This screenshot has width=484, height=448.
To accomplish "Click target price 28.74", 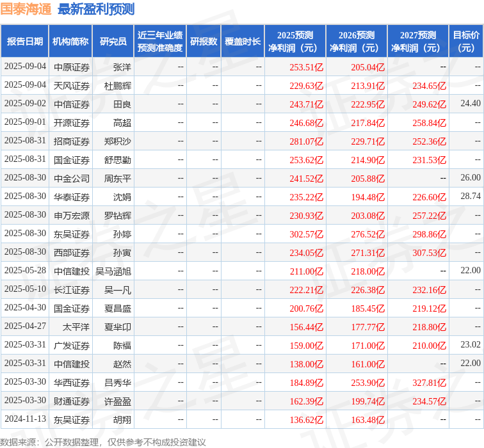I will tap(471, 196).
